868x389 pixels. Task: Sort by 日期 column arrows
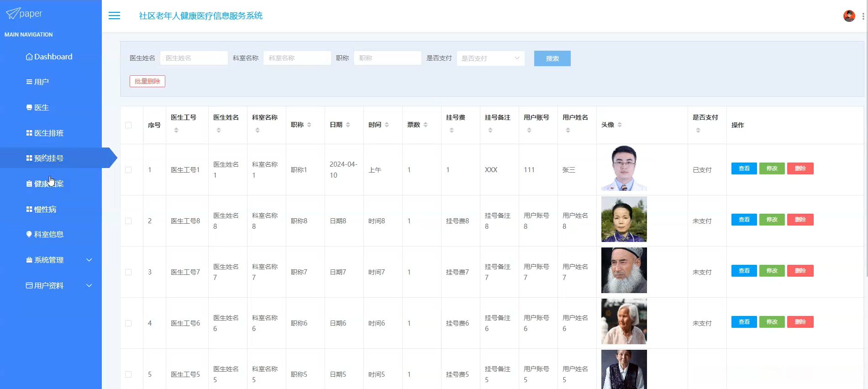[x=348, y=125]
